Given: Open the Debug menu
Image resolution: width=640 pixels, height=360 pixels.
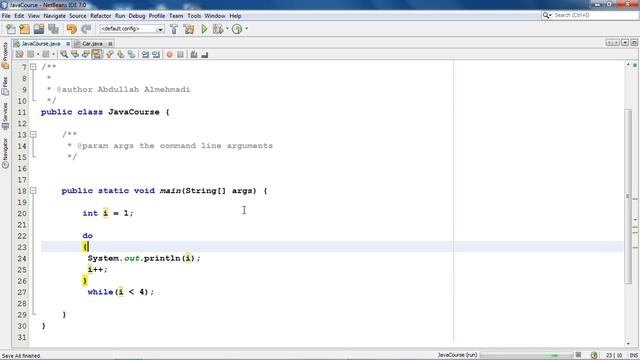Looking at the screenshot, I should pyautogui.click(x=137, y=16).
